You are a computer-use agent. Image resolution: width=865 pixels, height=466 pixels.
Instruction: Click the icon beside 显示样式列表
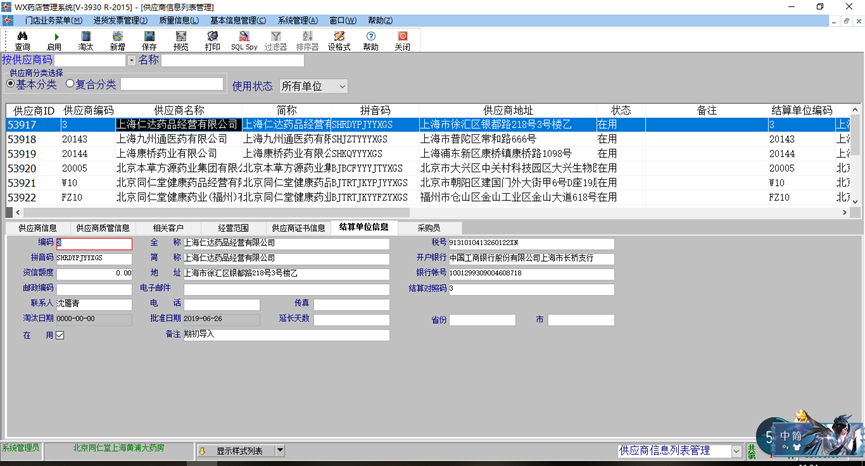tap(202, 451)
